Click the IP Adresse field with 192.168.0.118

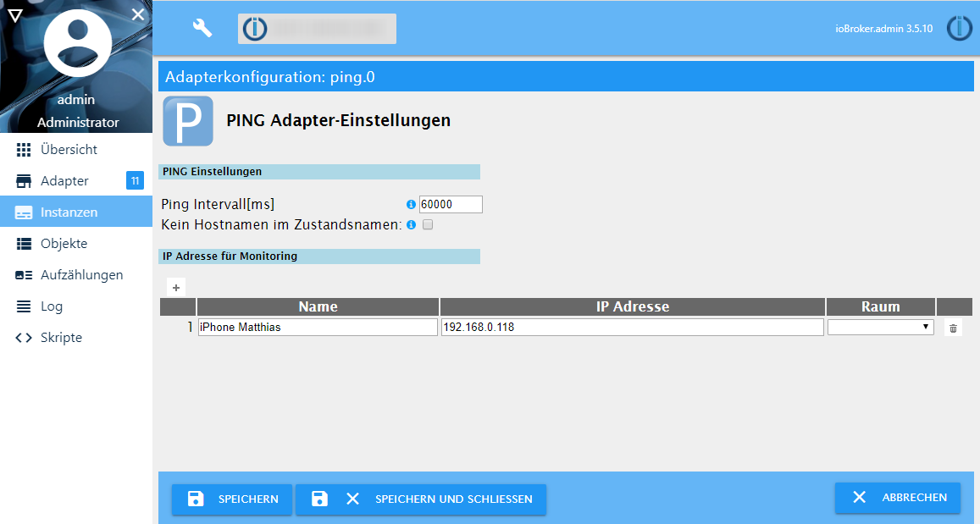click(632, 327)
